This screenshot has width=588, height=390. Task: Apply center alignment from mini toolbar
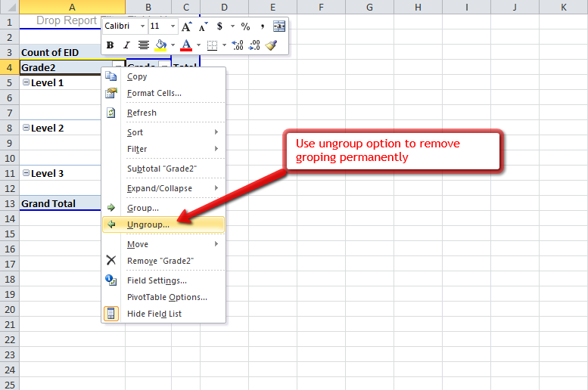tap(143, 45)
